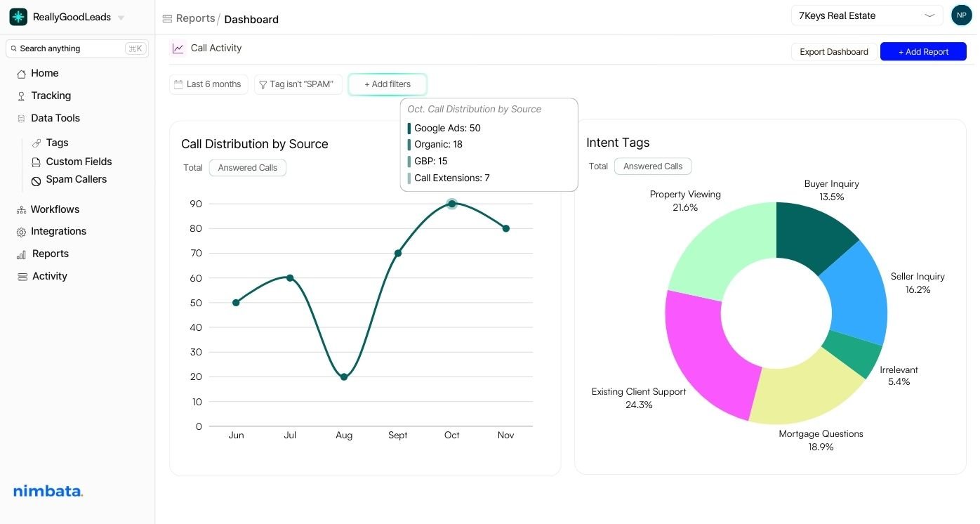Open Custom Fields under Data Tools
980x524 pixels.
coord(79,162)
